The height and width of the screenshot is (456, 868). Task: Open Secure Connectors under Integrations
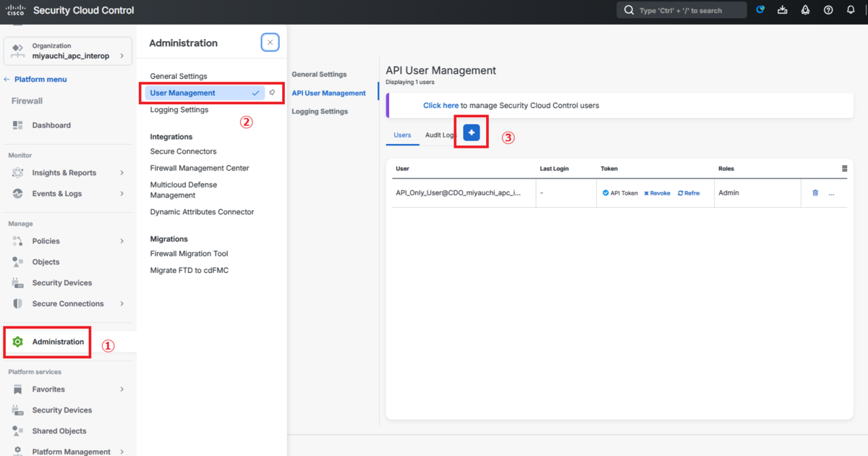tap(184, 151)
